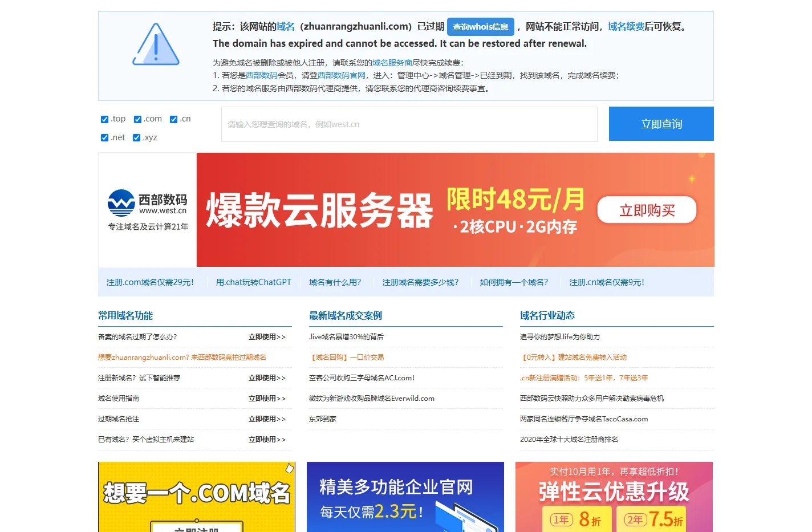Select 注册.cn域名仅需9元! tab
The height and width of the screenshot is (532, 812).
607,282
